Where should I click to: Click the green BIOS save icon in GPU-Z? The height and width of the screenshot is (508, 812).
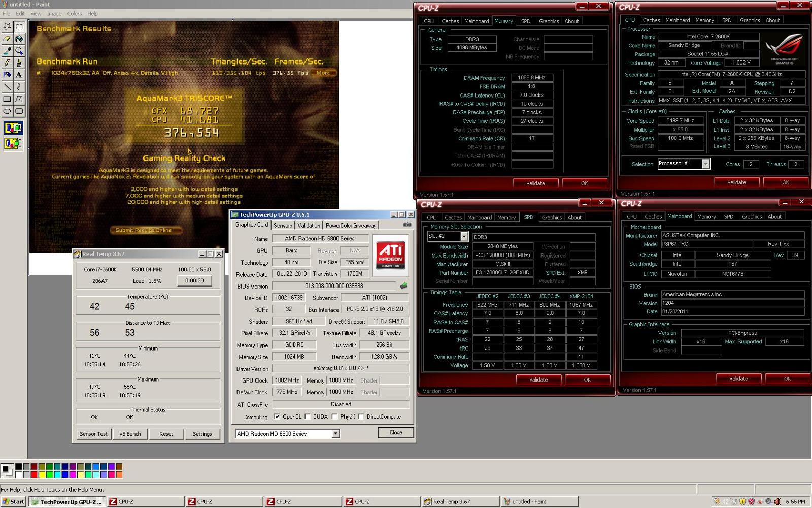pos(403,286)
